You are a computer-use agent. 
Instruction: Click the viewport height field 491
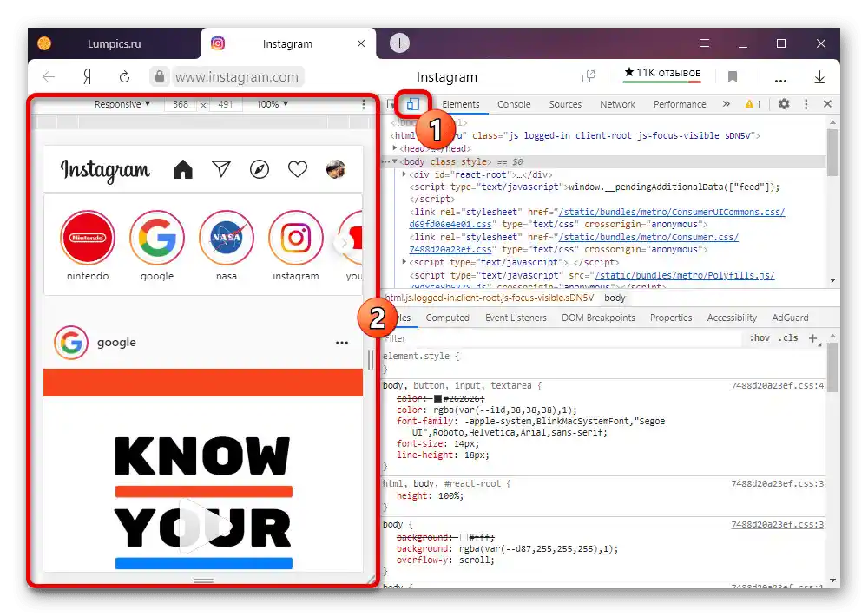[226, 104]
